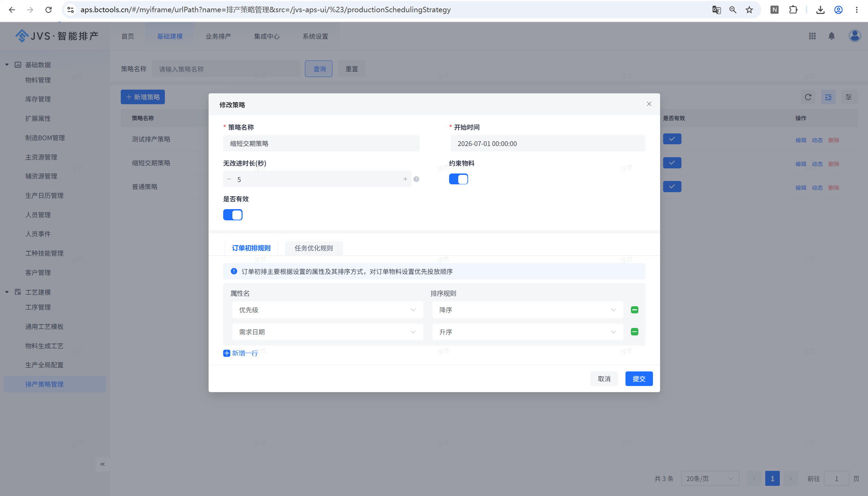This screenshot has height=496, width=868.
Task: Open the apps grid icon
Action: [812, 36]
